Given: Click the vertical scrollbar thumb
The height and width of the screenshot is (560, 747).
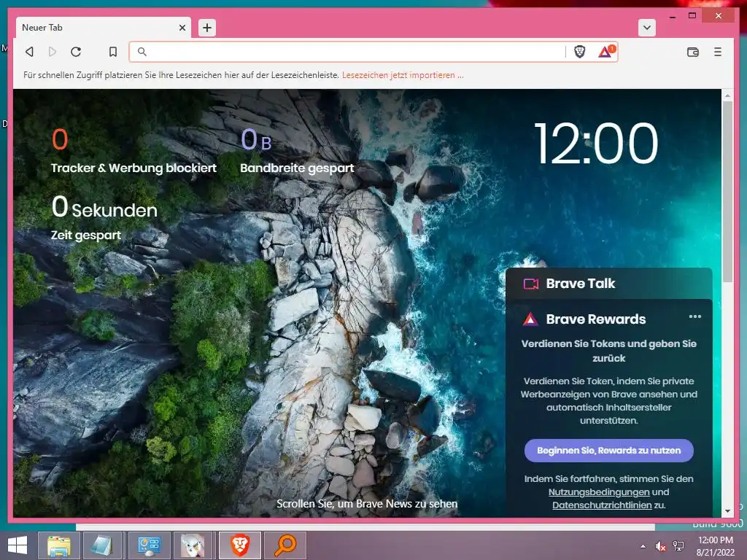Looking at the screenshot, I should coord(727,192).
